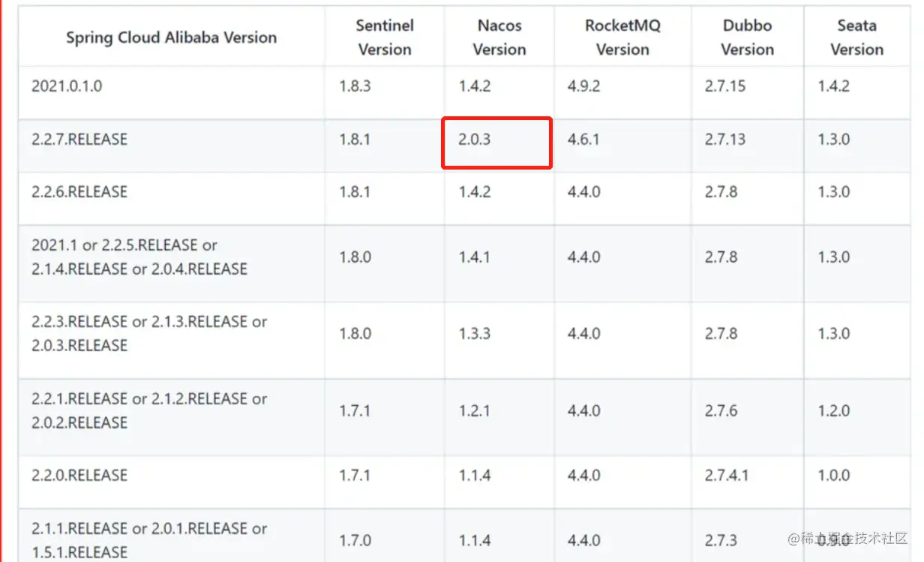
Task: Select Nacos 1.1.4 in the 2.1.1.RELEASE row
Action: click(499, 536)
